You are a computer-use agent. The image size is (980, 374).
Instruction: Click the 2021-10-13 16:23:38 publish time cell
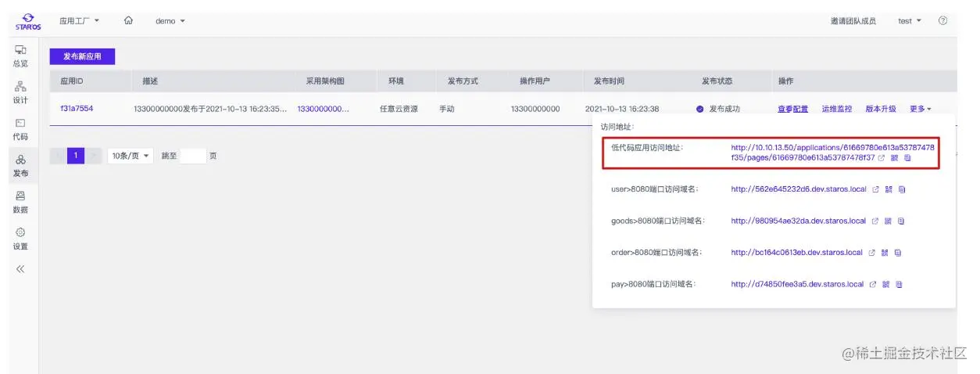pos(622,109)
